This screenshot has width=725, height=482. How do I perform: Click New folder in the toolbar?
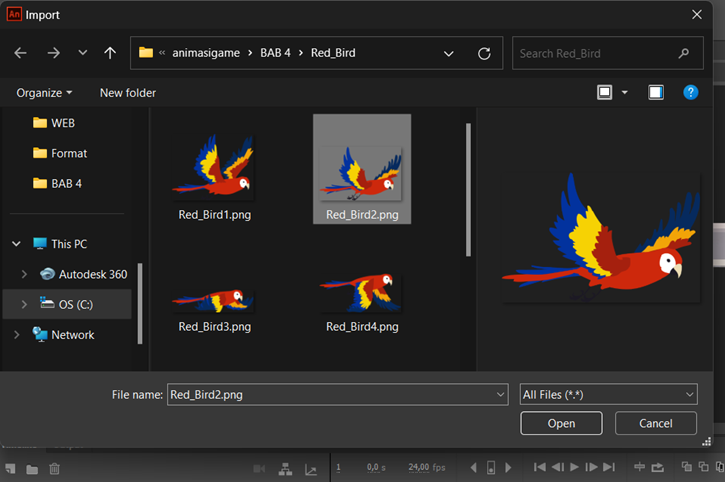tap(128, 93)
